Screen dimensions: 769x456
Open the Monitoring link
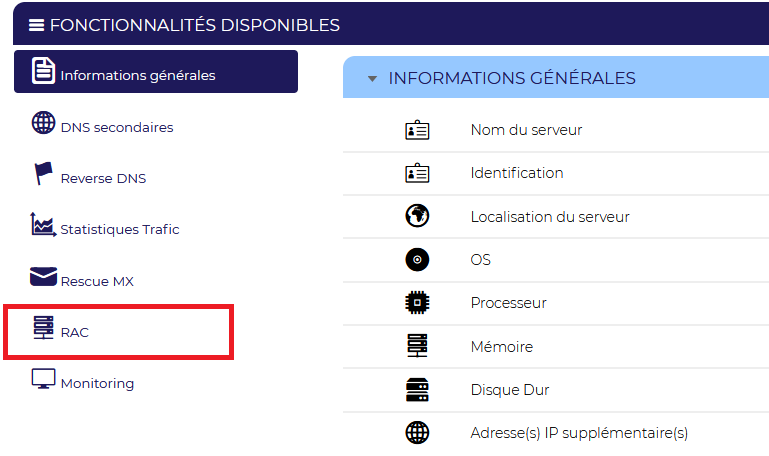pyautogui.click(x=97, y=383)
